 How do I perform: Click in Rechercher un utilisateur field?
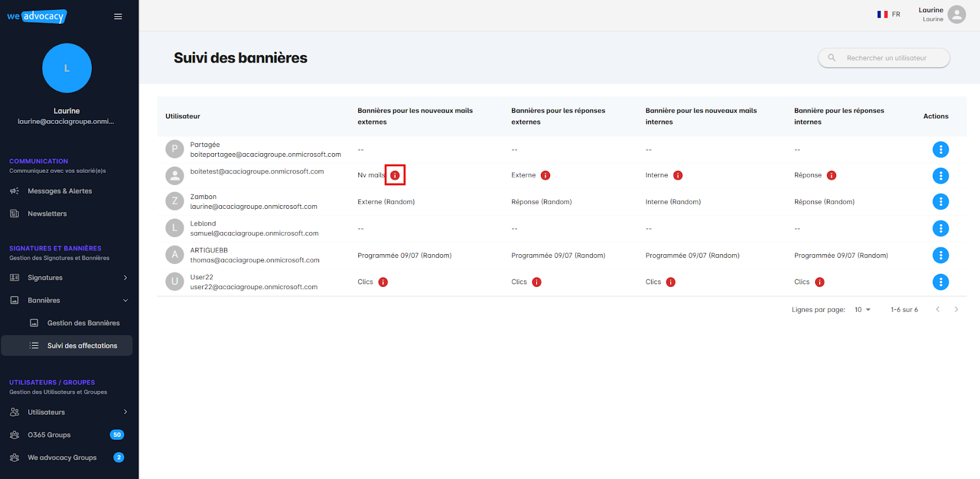(x=884, y=58)
